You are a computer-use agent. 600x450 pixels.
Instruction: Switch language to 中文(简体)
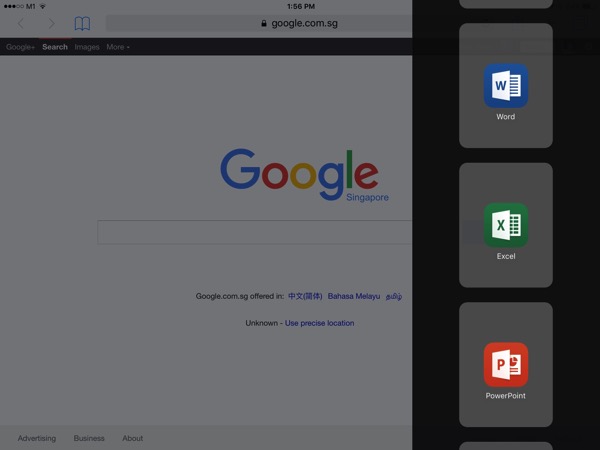(x=305, y=296)
